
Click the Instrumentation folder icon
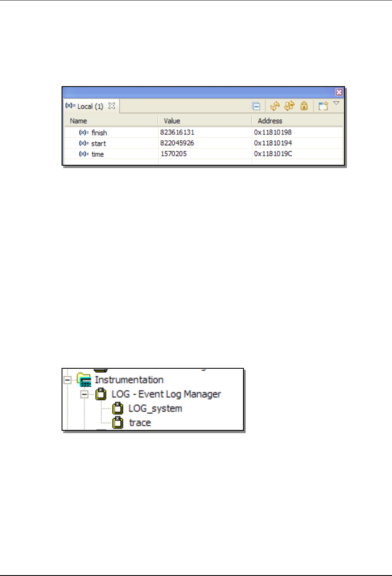(x=84, y=380)
